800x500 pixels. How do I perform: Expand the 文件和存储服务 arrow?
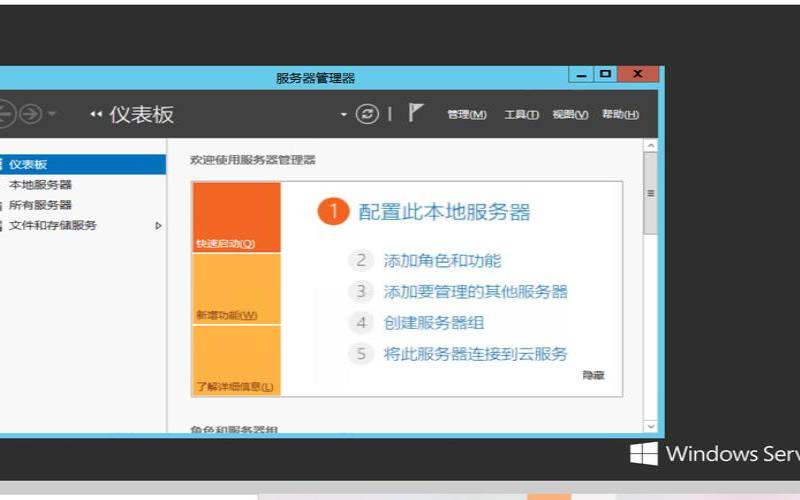[158, 226]
